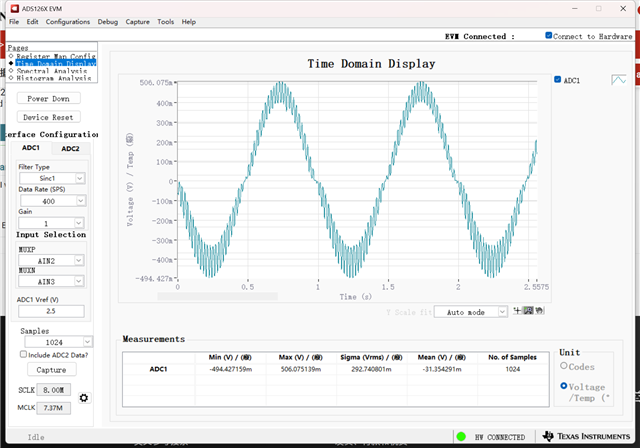Click the ADC1 plot line style icon
Viewport: 640px width, 448px height.
pos(619,80)
